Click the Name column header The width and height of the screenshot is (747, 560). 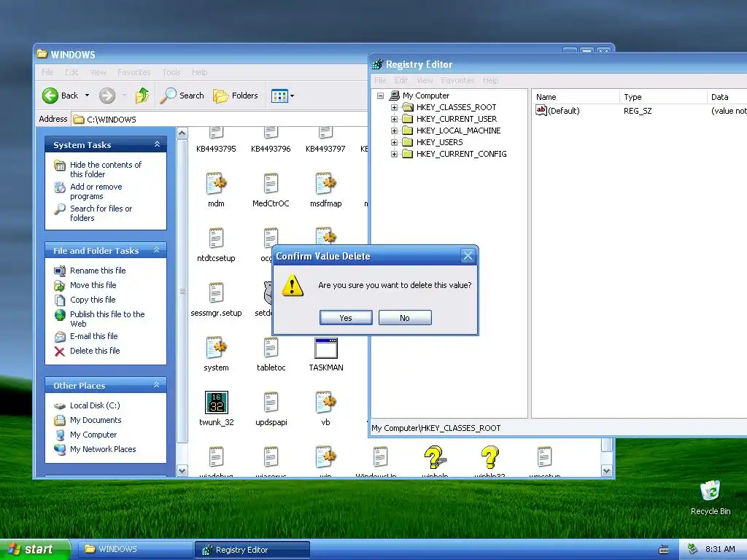pos(576,97)
